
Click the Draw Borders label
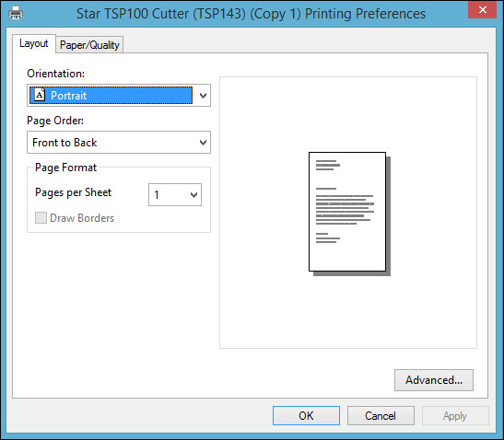coord(82,218)
